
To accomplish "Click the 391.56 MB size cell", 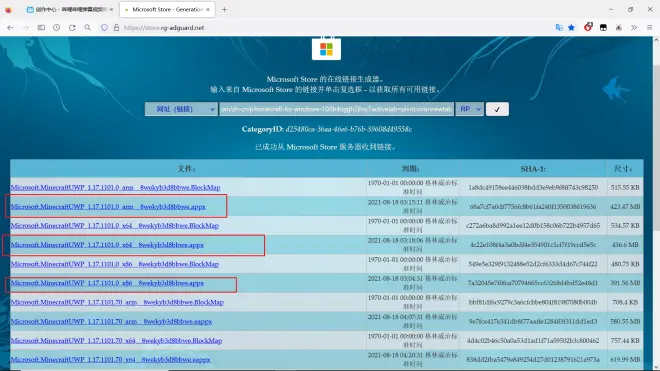I will click(625, 283).
